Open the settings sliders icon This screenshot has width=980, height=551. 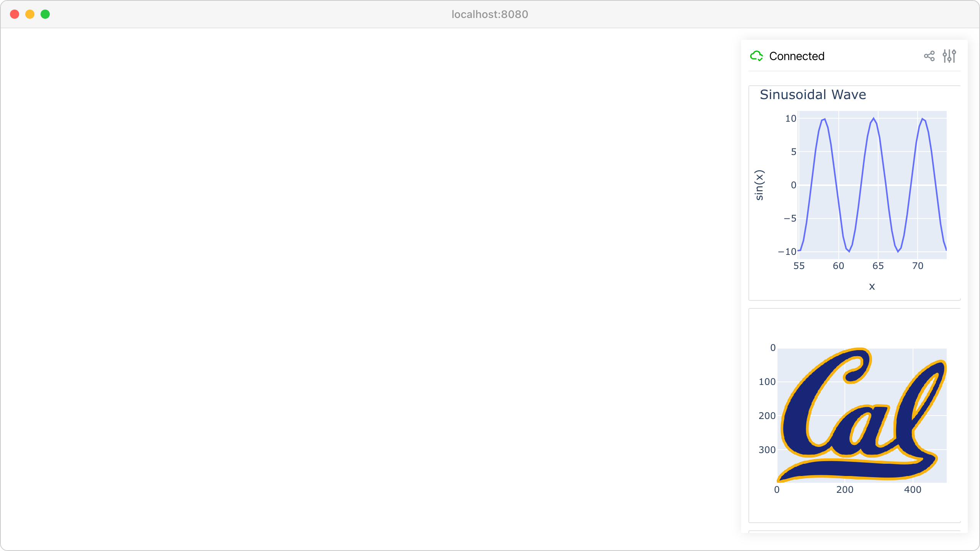click(949, 56)
